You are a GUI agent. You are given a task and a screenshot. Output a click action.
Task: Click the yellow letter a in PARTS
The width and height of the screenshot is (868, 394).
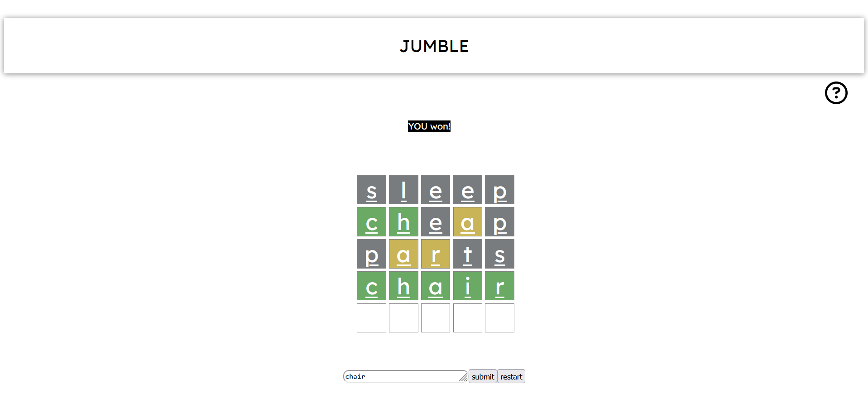(403, 254)
